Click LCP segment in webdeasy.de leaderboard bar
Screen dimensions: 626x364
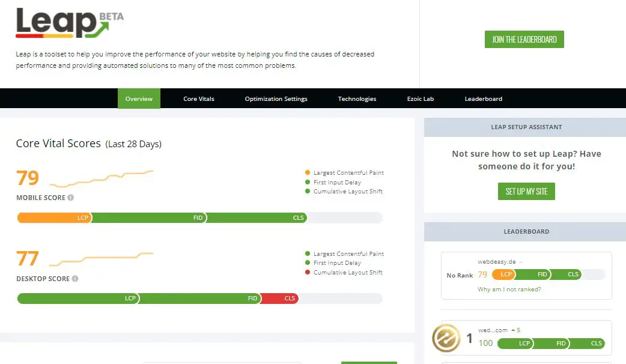tap(504, 274)
